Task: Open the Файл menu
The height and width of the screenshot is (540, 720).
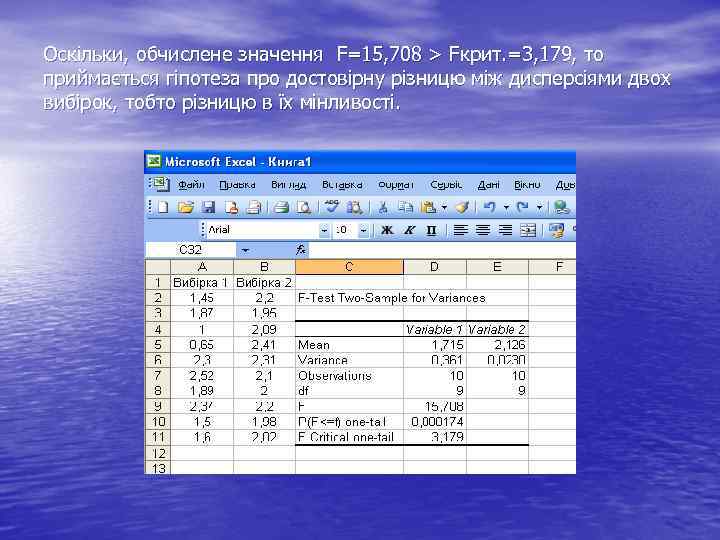Action: click(x=191, y=185)
